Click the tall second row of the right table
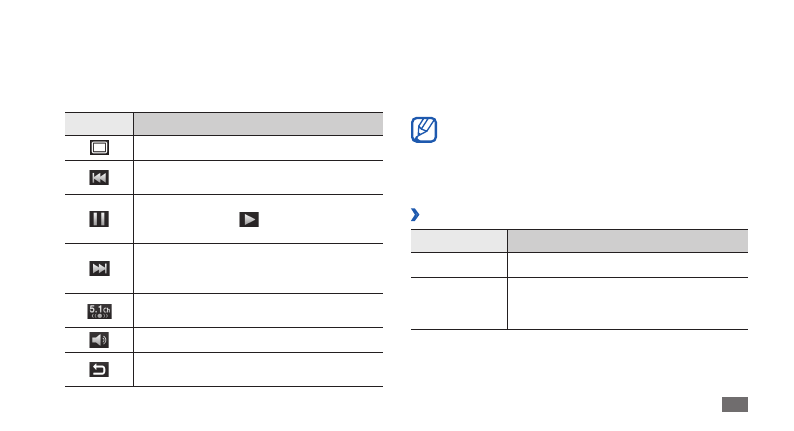 tap(579, 303)
